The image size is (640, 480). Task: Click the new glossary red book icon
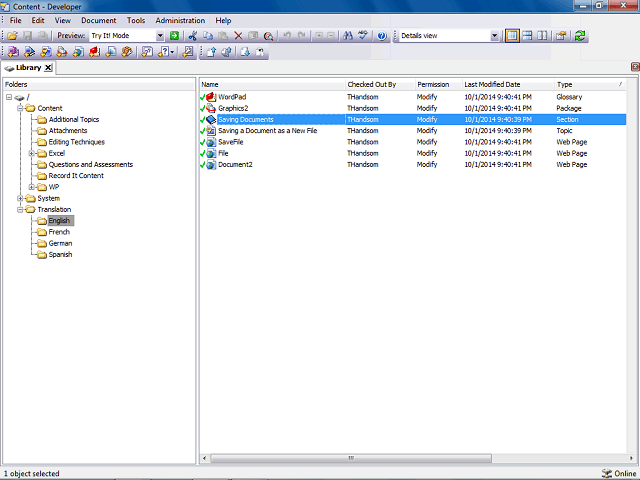tap(95, 52)
